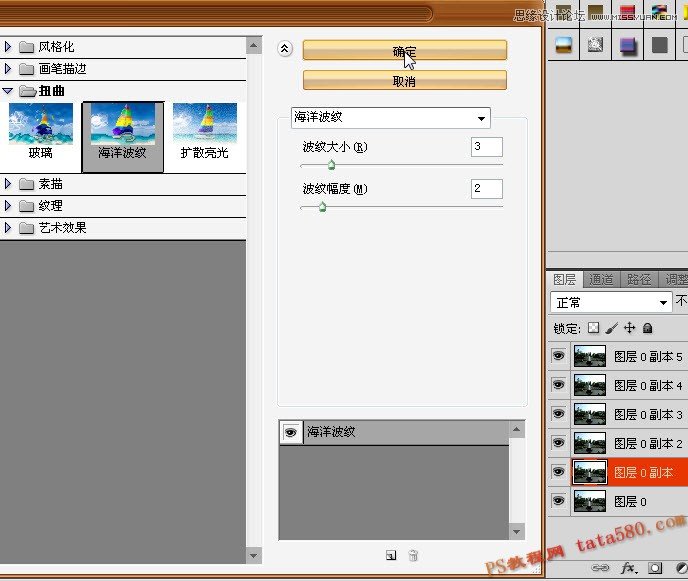Hide layer 图层 0 副本 5
This screenshot has width=688, height=581.
pyautogui.click(x=558, y=356)
